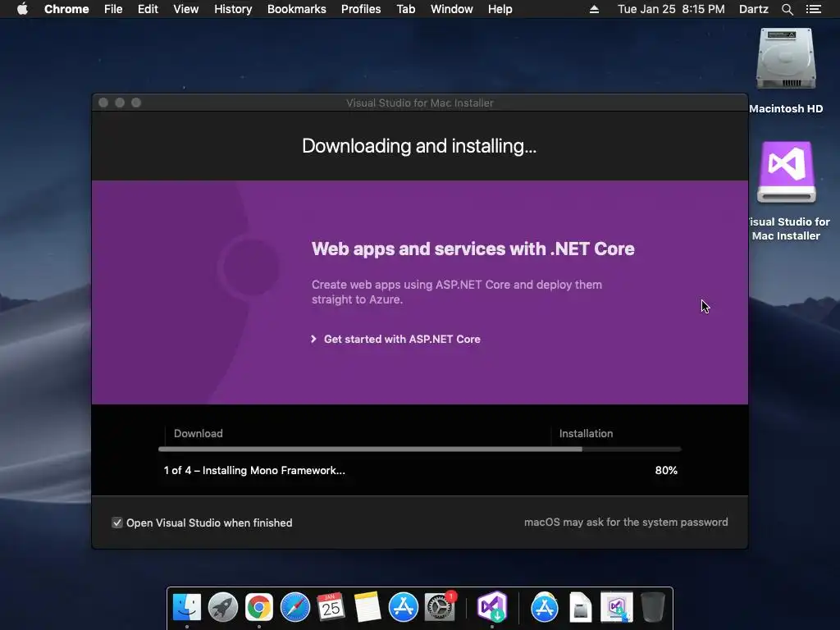840x630 pixels.
Task: Click the Get started with ASP.NET Core link
Action: 402,339
